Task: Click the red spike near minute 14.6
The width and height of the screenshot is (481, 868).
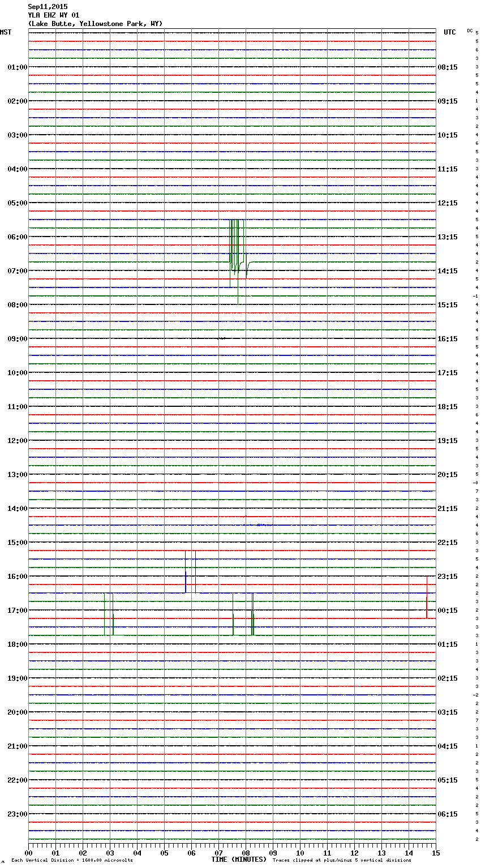Action: 427,597
